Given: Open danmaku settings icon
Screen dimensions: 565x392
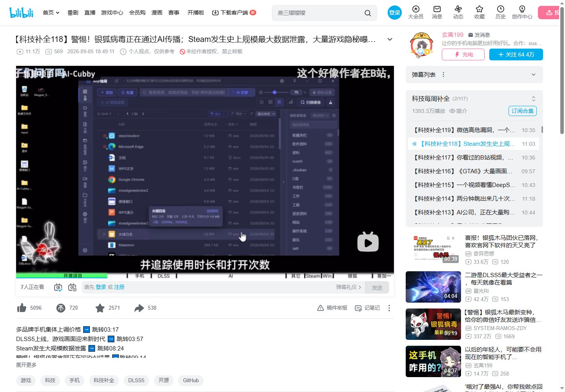Looking at the screenshot, I should click(73, 287).
